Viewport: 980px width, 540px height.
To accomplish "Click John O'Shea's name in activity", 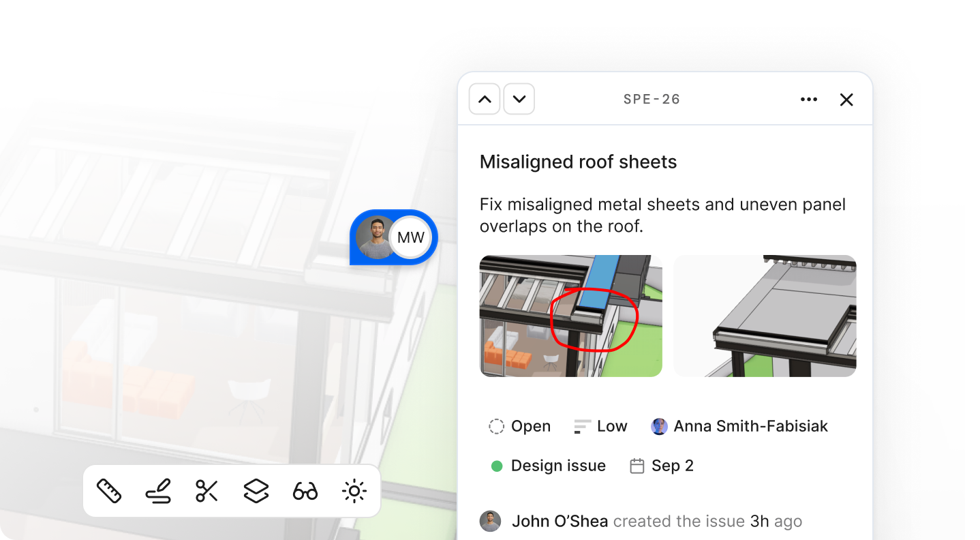I will 560,522.
